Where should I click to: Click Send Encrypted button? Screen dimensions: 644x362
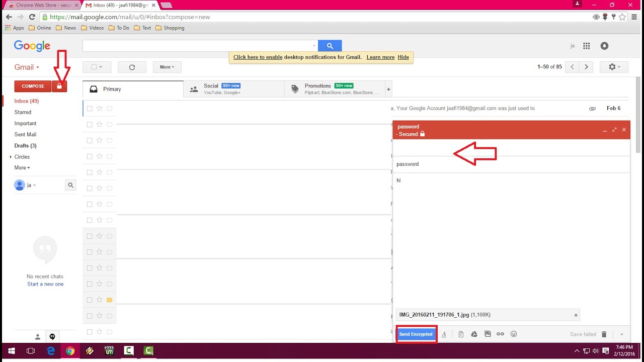click(416, 334)
